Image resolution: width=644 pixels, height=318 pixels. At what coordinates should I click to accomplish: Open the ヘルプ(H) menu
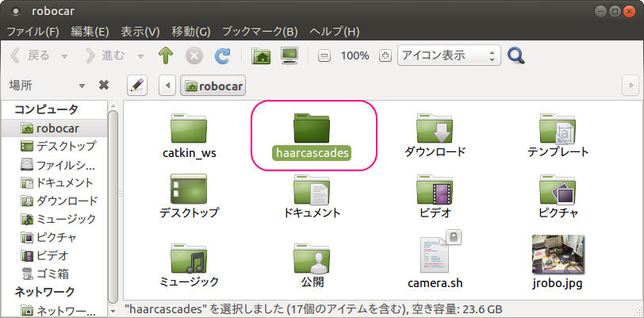335,31
